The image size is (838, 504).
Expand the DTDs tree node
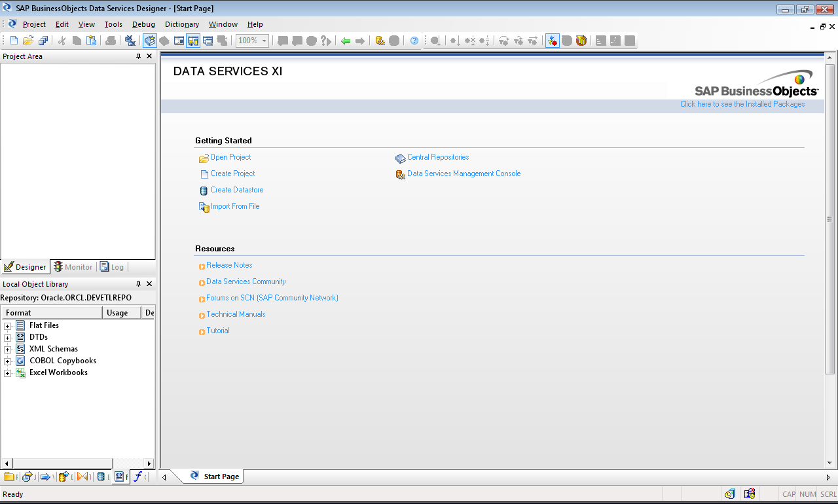point(8,338)
